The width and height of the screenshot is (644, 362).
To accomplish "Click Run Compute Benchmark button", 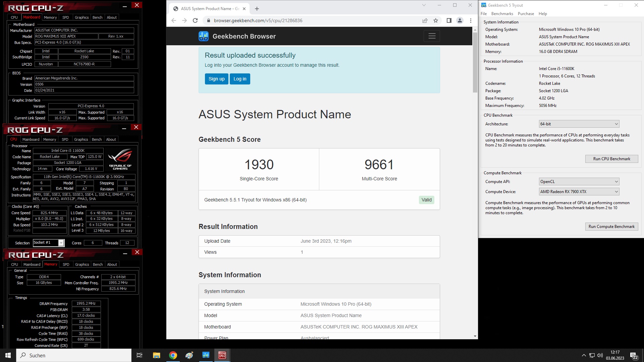I will tap(611, 227).
